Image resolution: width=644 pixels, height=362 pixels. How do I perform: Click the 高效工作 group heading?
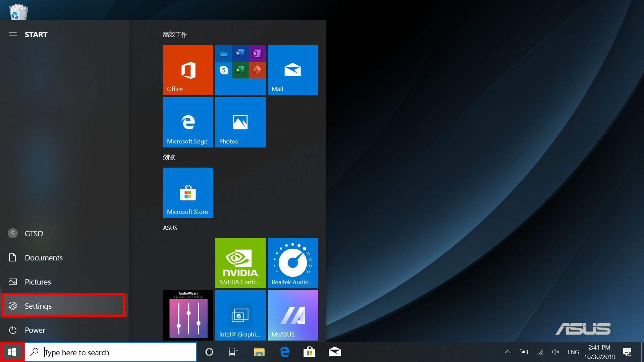click(175, 35)
